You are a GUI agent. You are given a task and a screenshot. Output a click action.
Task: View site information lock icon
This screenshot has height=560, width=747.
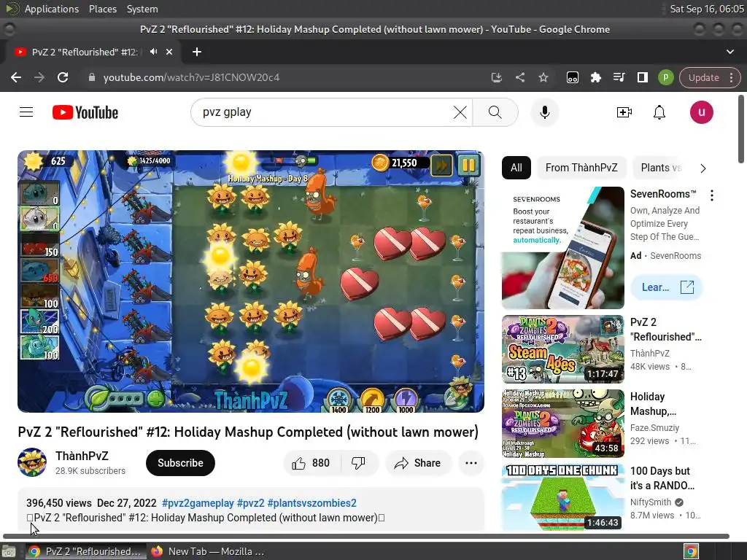pyautogui.click(x=92, y=77)
